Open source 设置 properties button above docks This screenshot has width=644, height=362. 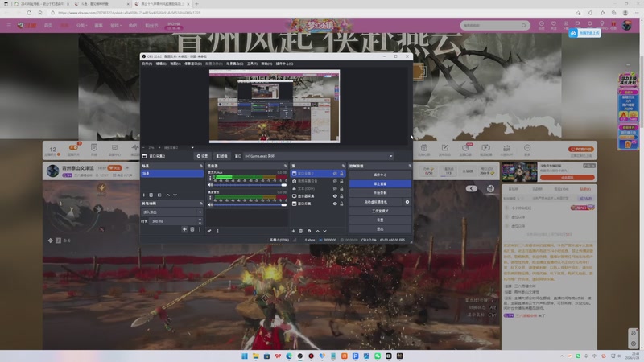202,156
